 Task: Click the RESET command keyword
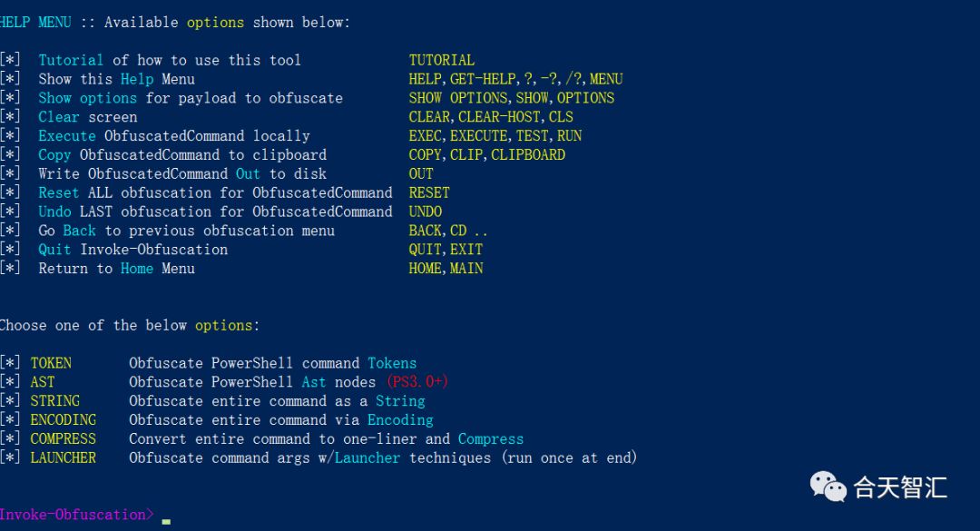click(x=428, y=192)
